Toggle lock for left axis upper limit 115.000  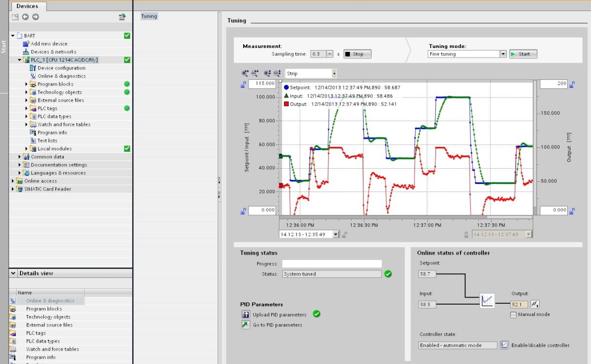tap(244, 85)
